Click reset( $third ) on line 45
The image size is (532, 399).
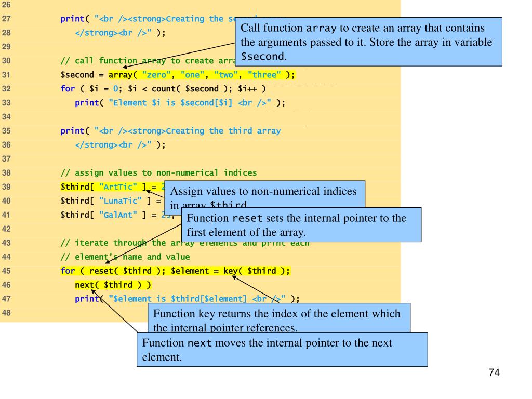point(125,271)
